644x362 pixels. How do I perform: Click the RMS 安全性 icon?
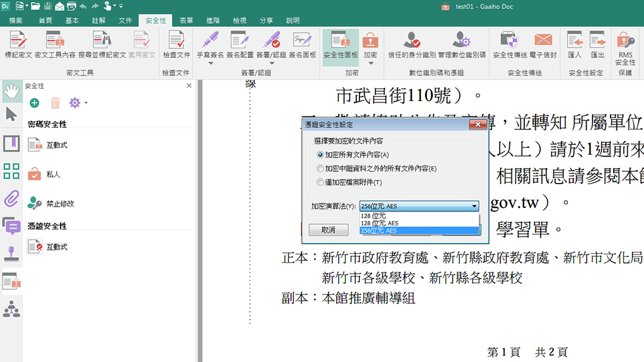click(x=625, y=41)
